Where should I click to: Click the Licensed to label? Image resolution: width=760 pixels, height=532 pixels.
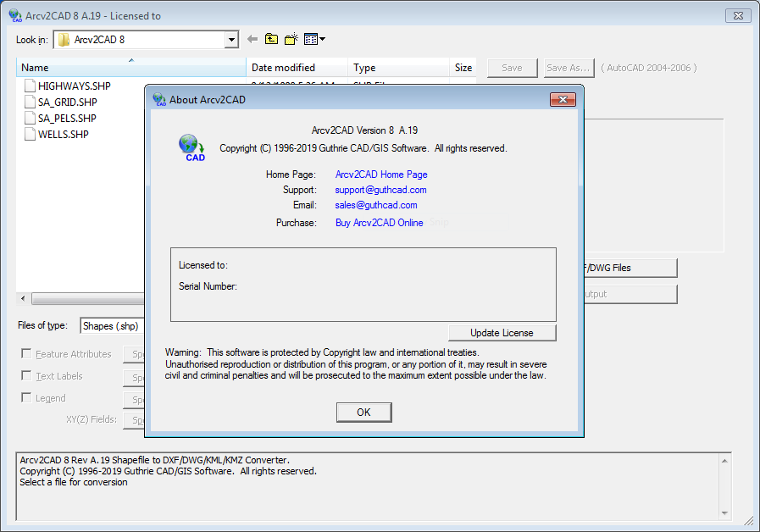(x=203, y=265)
